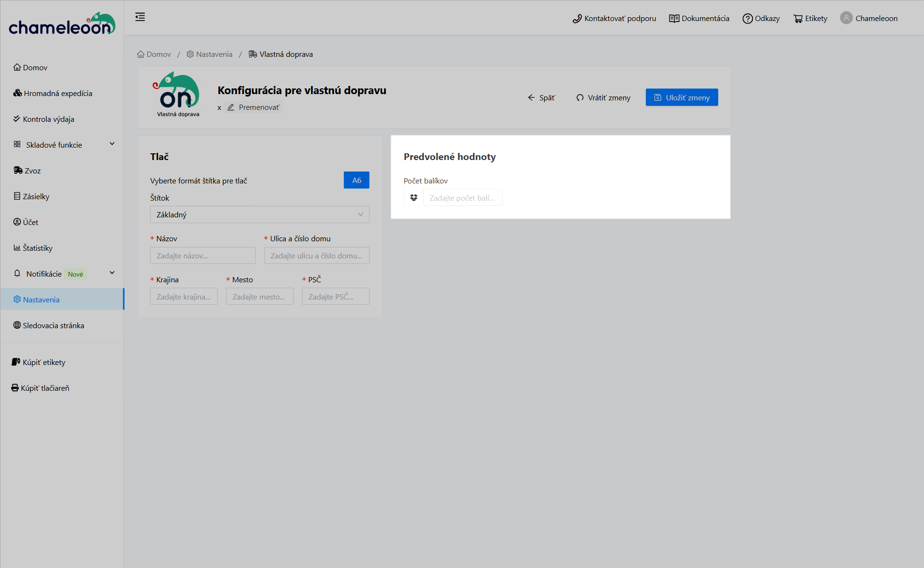
Task: Click the Etikety shopping cart icon
Action: coord(798,19)
